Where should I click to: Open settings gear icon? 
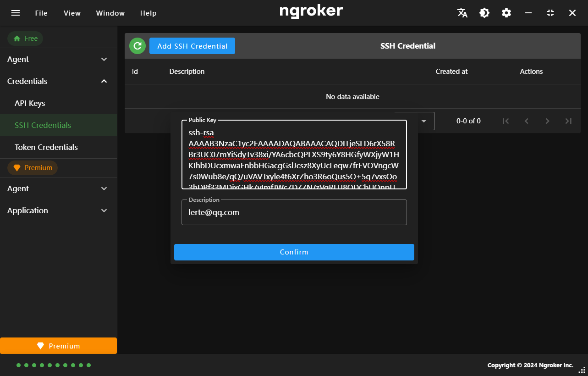click(x=506, y=13)
